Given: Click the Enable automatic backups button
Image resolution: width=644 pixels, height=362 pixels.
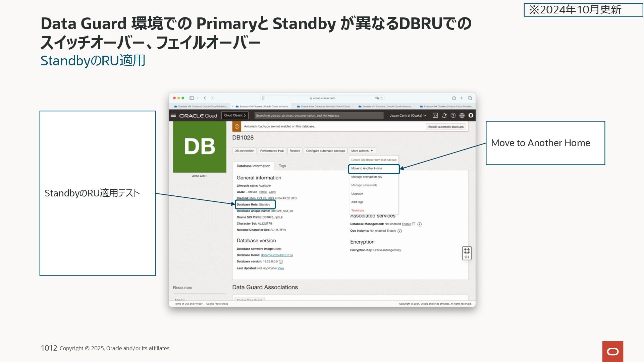Looking at the screenshot, I should click(x=446, y=127).
